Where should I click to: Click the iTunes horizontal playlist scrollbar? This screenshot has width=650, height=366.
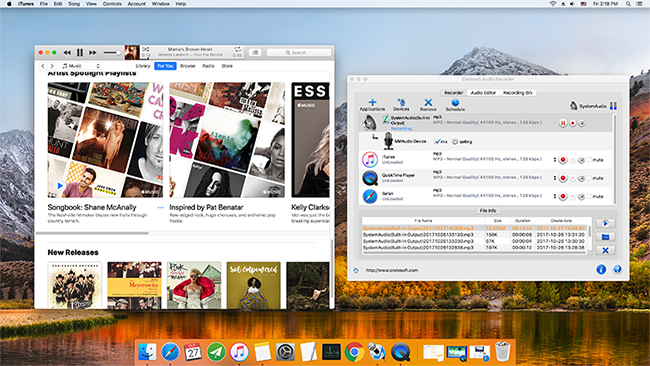(x=92, y=233)
